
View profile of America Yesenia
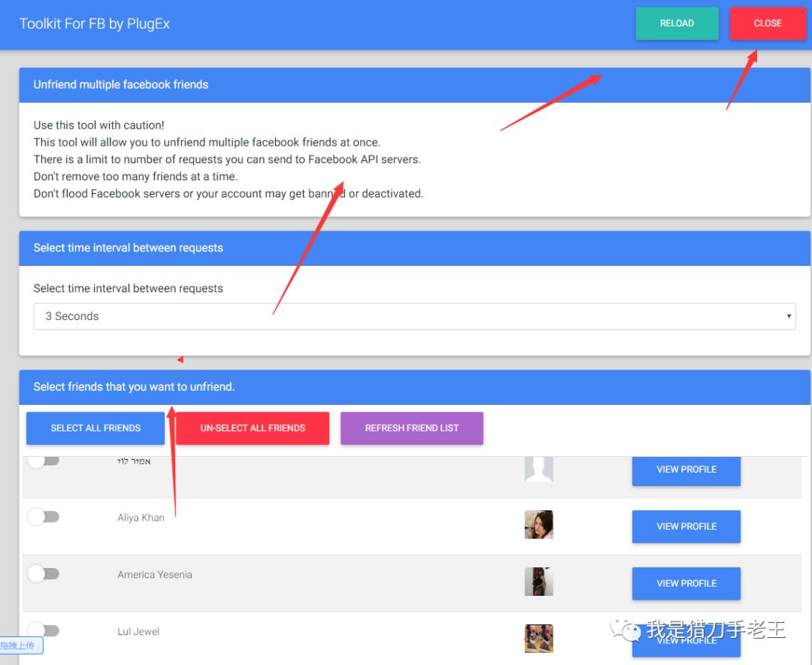[x=686, y=583]
